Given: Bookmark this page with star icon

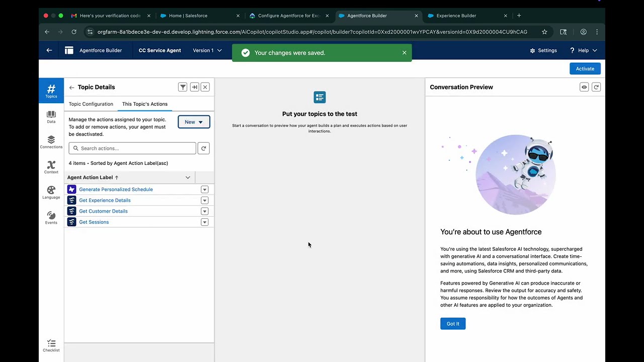Looking at the screenshot, I should coord(544,32).
